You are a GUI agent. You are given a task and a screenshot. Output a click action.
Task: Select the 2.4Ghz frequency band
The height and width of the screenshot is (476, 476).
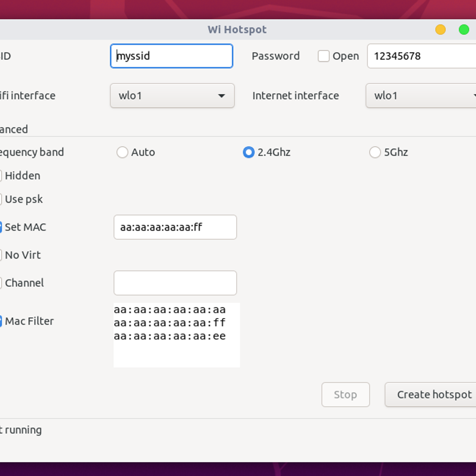pyautogui.click(x=249, y=152)
